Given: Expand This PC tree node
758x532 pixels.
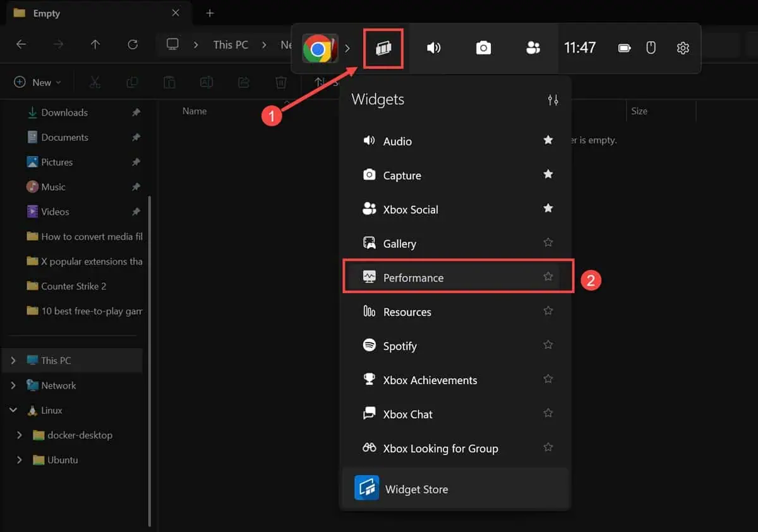Looking at the screenshot, I should 13,360.
